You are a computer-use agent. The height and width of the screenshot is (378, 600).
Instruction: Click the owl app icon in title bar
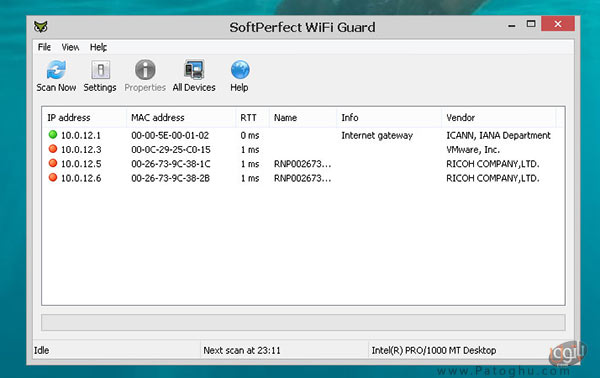click(x=41, y=27)
